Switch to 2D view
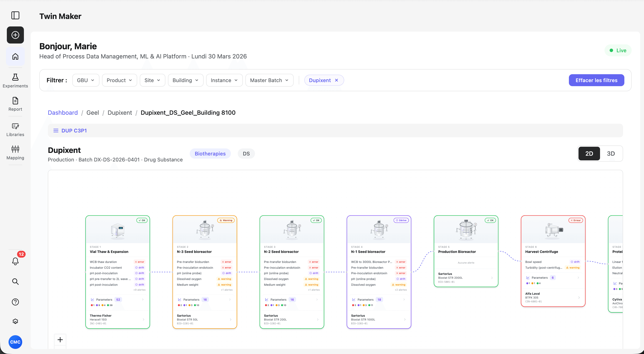The width and height of the screenshot is (644, 354). tap(589, 153)
